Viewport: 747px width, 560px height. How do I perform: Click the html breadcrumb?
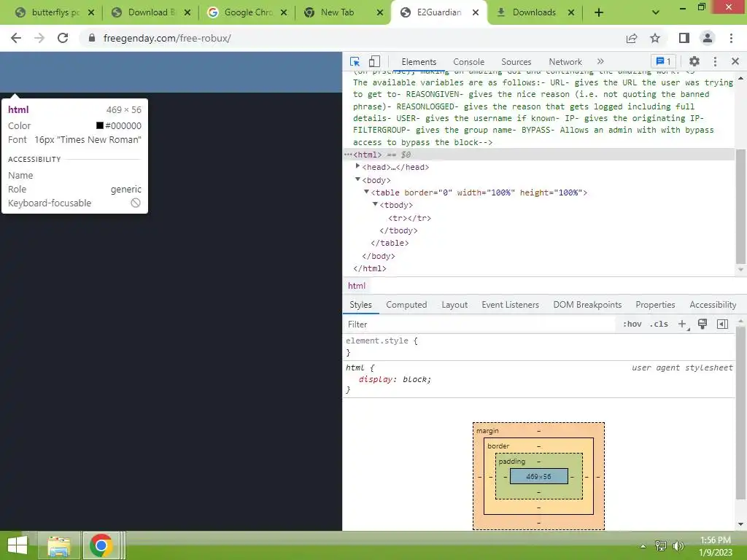(x=356, y=286)
